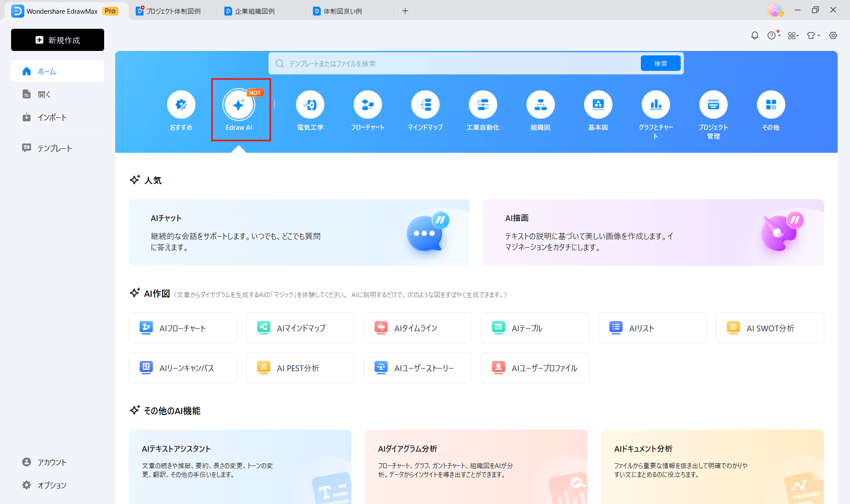Open the theme shirt icon dropdown

click(x=813, y=35)
